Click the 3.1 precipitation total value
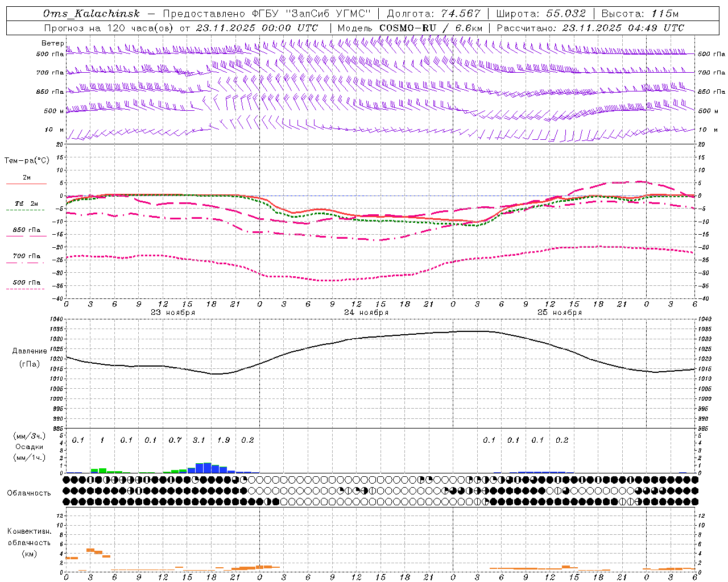The width and height of the screenshot is (728, 582). [x=198, y=440]
